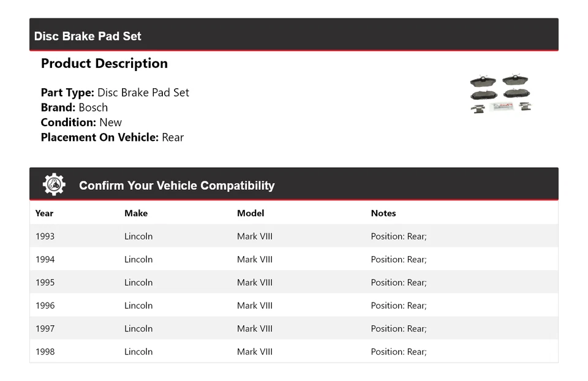This screenshot has height=381, width=588.
Task: Click the Product Description heading
Action: click(104, 64)
